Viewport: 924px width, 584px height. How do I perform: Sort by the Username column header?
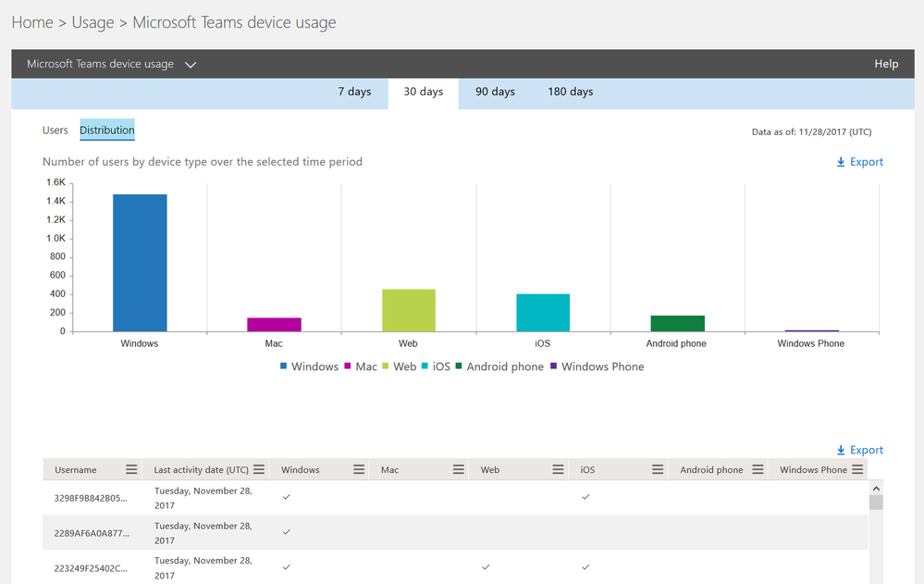(76, 470)
